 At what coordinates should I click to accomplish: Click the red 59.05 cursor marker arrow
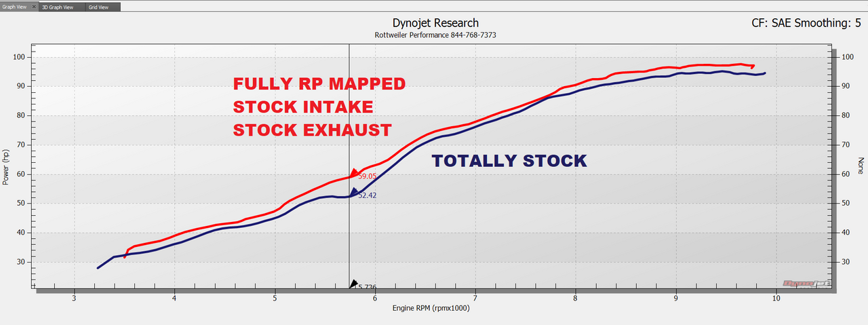pos(354,174)
